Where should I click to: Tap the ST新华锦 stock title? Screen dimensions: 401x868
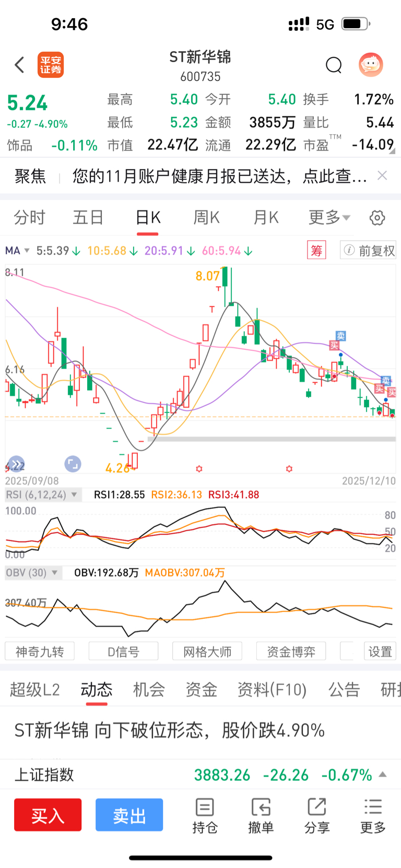200,57
